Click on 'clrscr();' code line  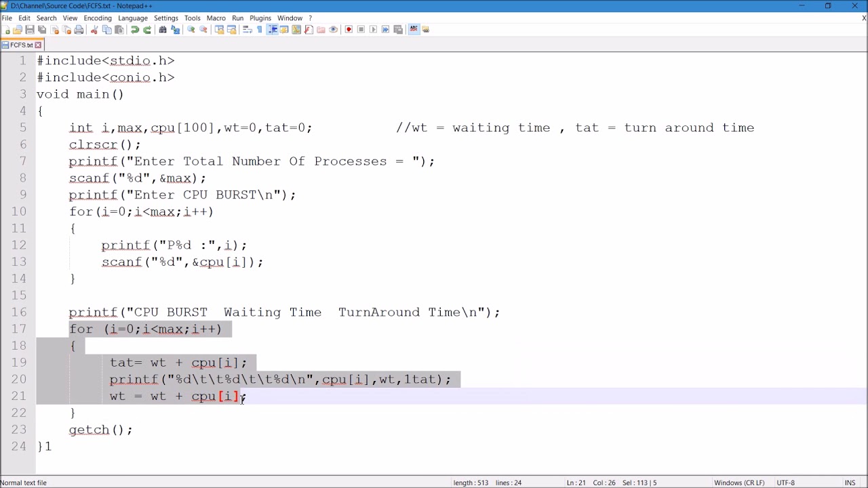coord(104,144)
